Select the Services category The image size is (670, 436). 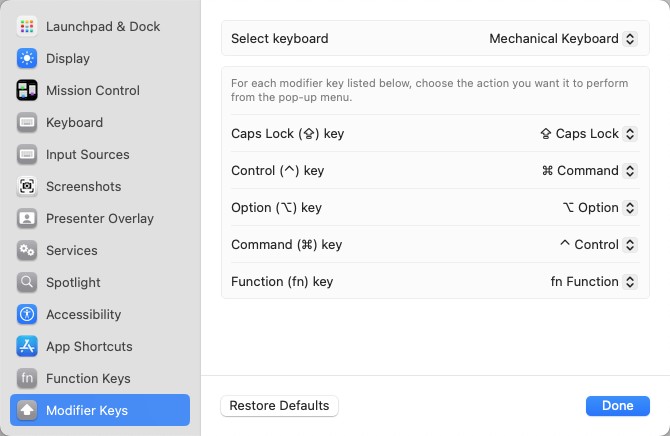click(x=100, y=250)
